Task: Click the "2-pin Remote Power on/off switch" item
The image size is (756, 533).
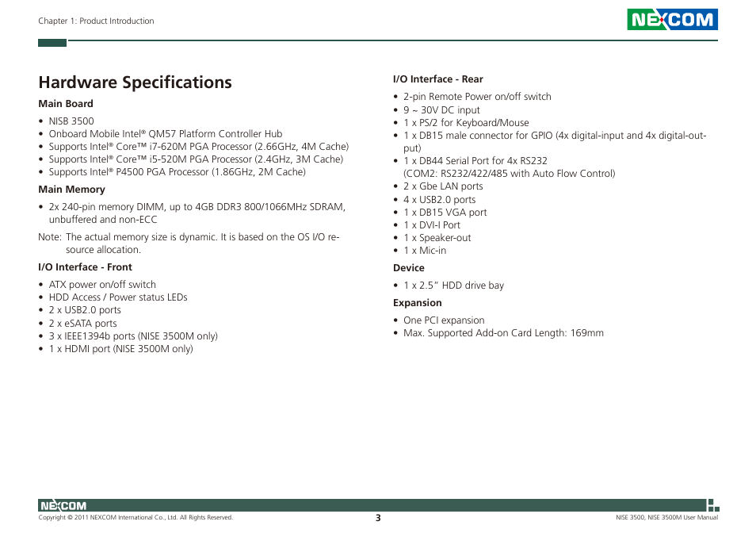Action: (477, 97)
